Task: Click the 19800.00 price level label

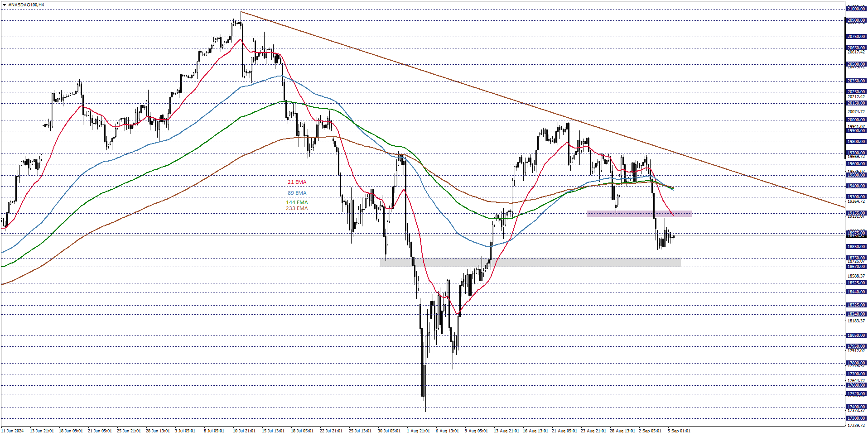Action: pos(856,142)
